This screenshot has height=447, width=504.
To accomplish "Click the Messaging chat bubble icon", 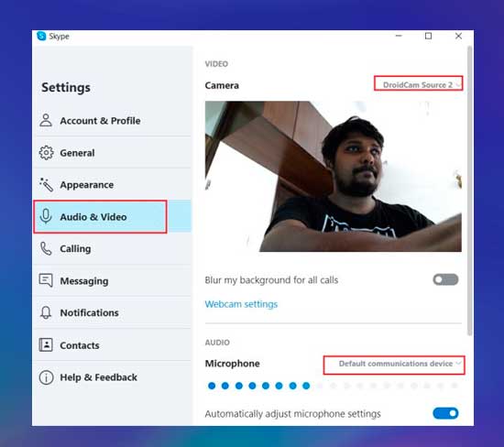I will click(46, 280).
